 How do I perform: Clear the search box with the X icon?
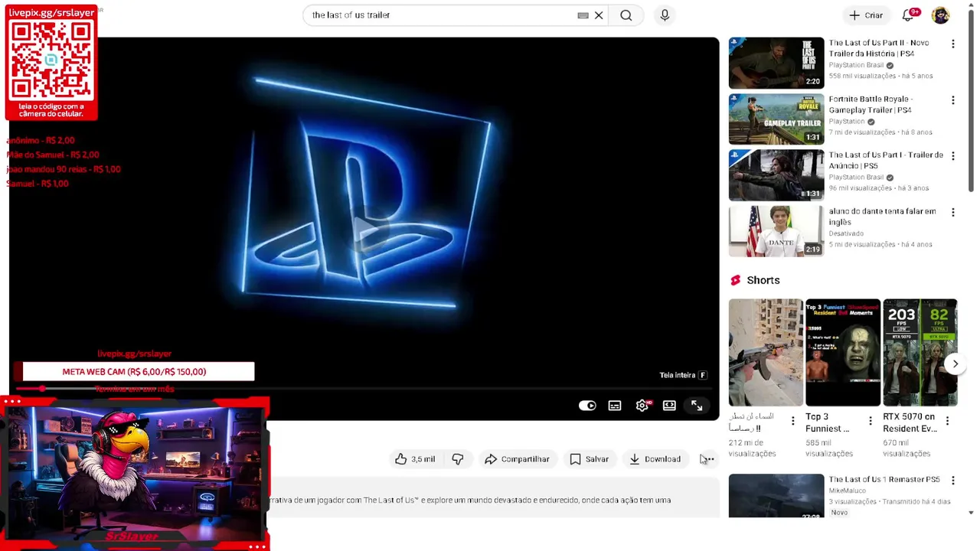tap(599, 15)
